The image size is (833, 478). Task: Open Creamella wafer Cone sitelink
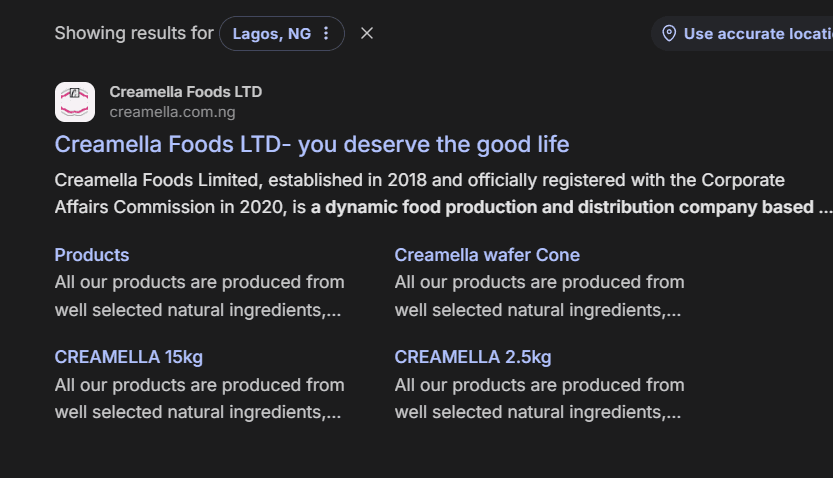tap(487, 255)
